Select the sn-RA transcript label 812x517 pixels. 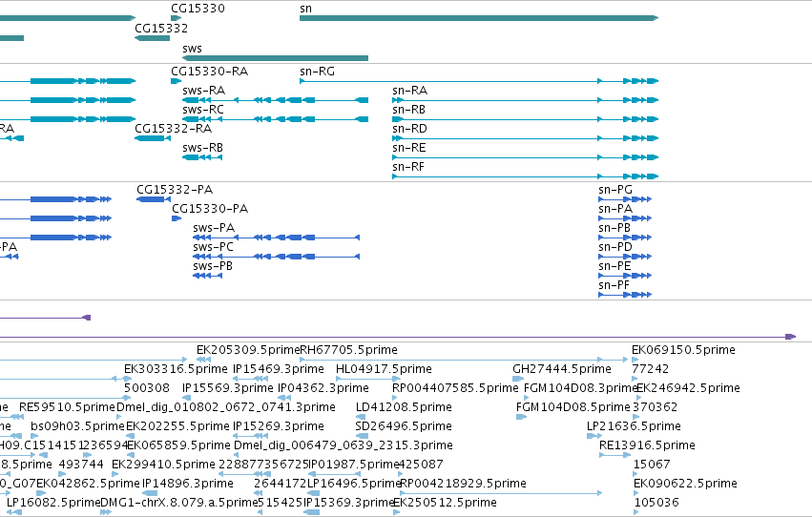click(x=409, y=91)
